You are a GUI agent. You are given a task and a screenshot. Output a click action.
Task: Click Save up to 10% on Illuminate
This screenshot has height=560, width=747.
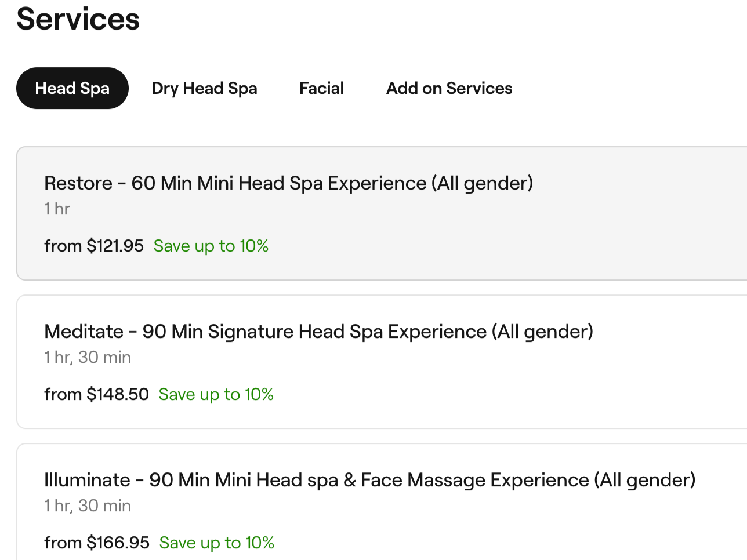tap(216, 543)
